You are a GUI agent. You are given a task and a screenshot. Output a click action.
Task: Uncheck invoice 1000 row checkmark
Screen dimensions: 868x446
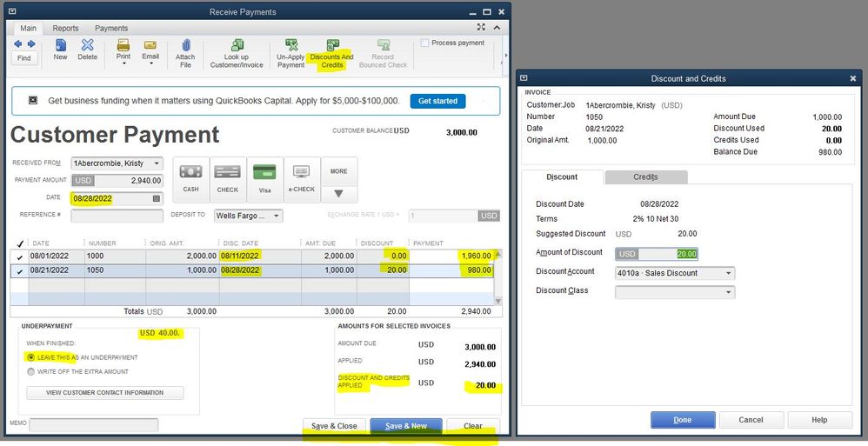point(20,256)
